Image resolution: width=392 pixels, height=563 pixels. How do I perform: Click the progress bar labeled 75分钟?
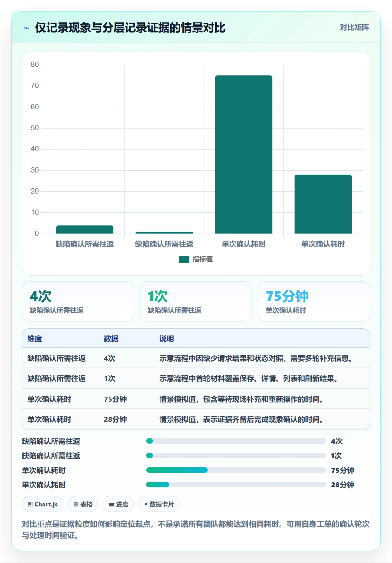click(x=236, y=470)
